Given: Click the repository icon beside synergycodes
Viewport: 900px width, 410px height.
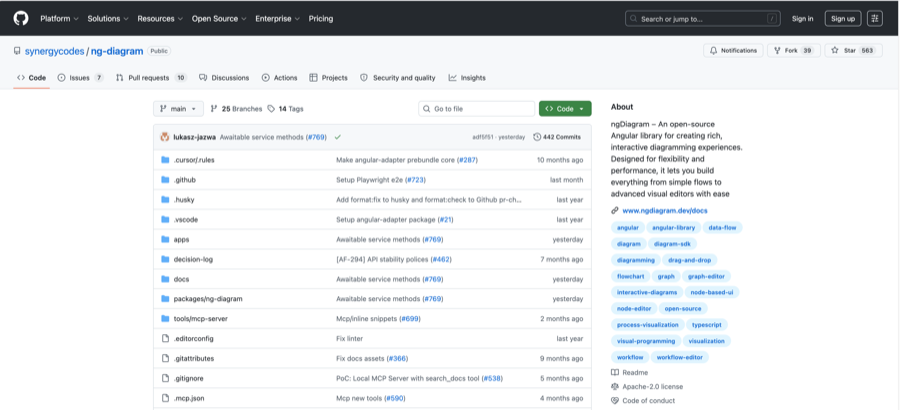Looking at the screenshot, I should (17, 51).
